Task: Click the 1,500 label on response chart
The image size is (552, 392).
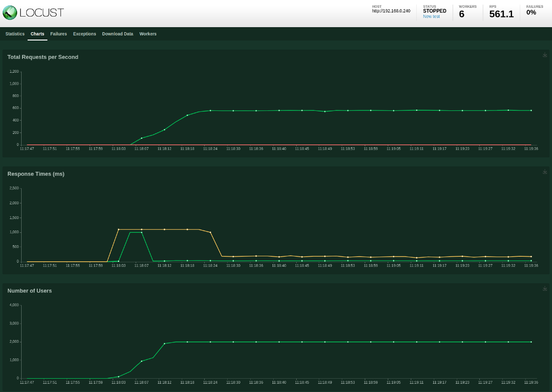Action: 14,218
